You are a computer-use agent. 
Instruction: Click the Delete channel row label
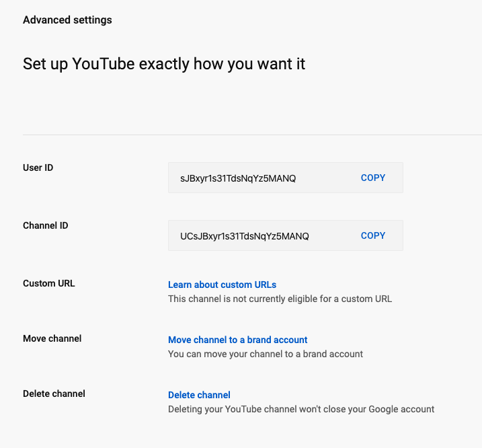pos(54,394)
